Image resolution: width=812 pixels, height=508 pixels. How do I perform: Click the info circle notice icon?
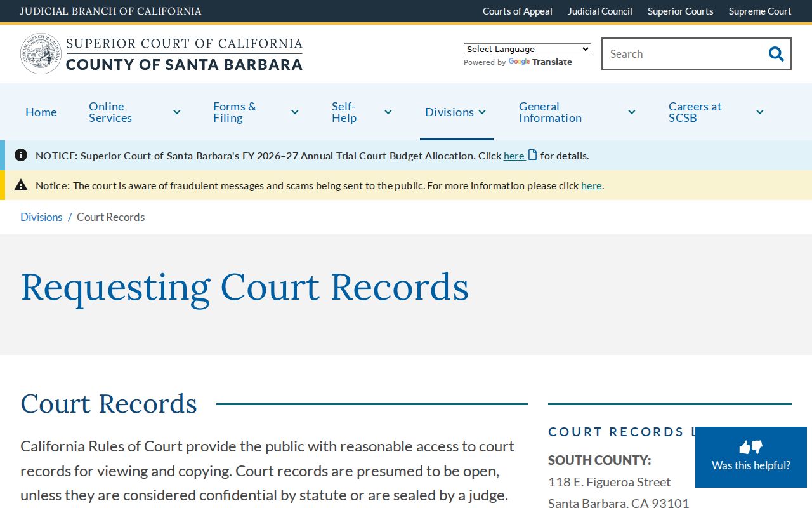pyautogui.click(x=21, y=155)
